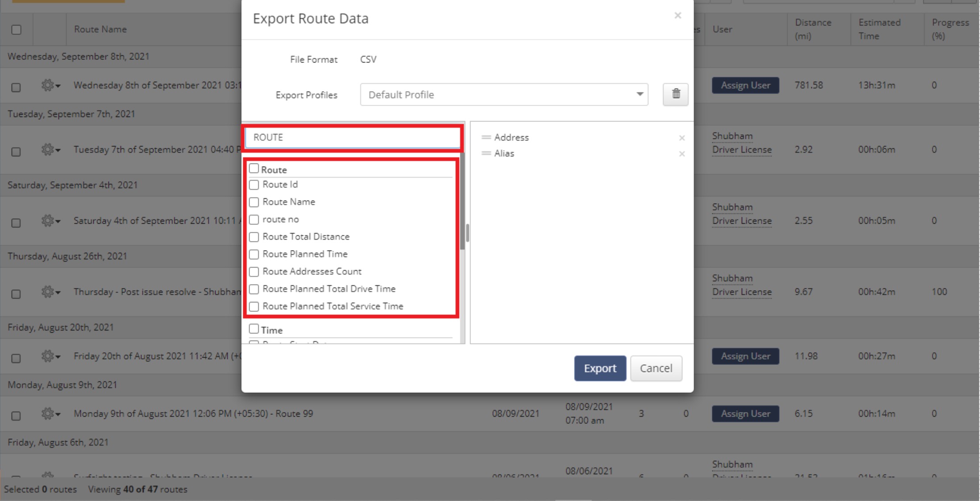Open gear menu for Friday 20th route
980x501 pixels.
click(x=50, y=356)
